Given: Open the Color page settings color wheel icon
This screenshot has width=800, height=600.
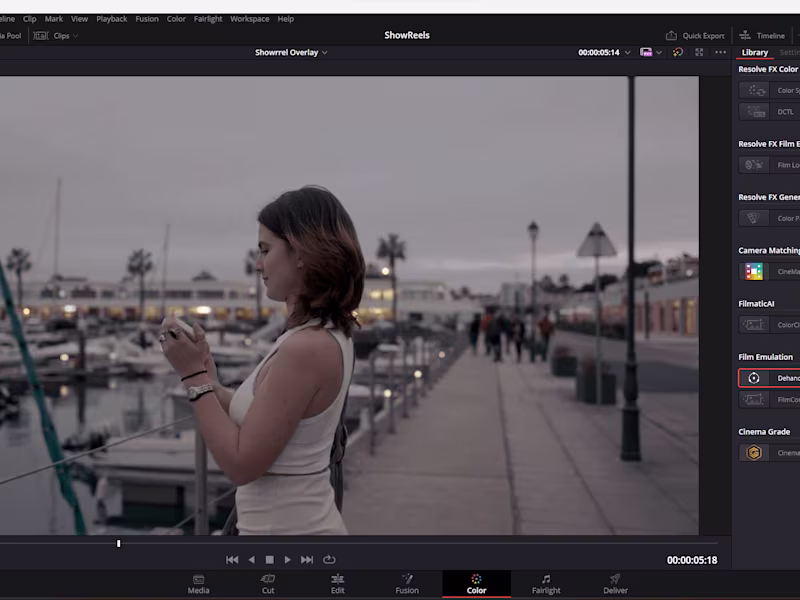Looking at the screenshot, I should tap(678, 52).
